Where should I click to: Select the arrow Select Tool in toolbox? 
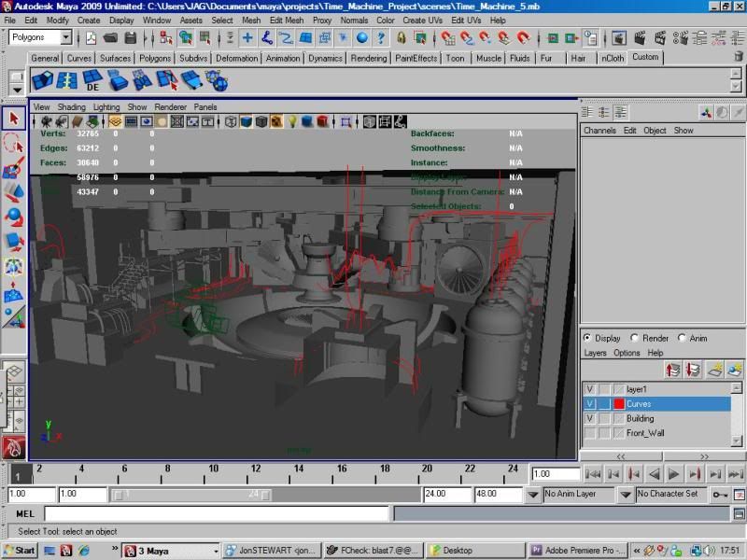pos(13,119)
